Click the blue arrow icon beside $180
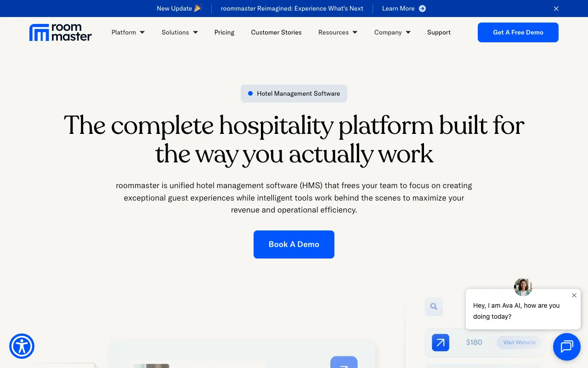 [x=441, y=342]
